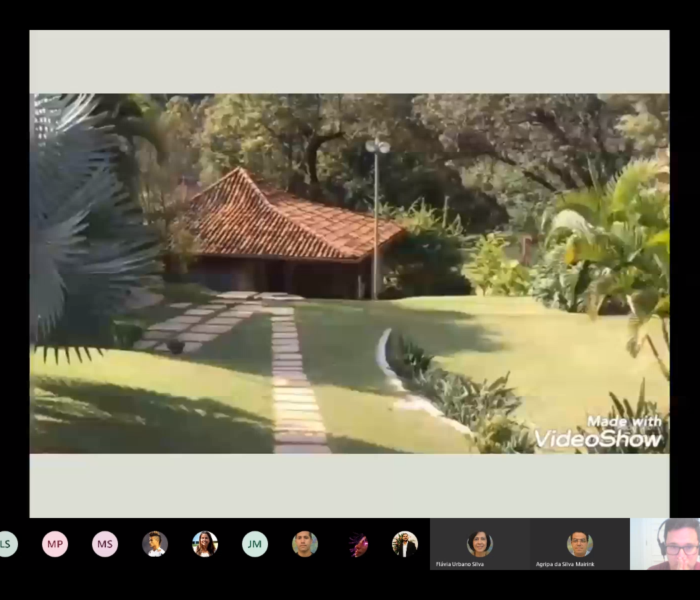Select the long-haired smiling woman avatar
The width and height of the screenshot is (700, 600).
coord(205,543)
